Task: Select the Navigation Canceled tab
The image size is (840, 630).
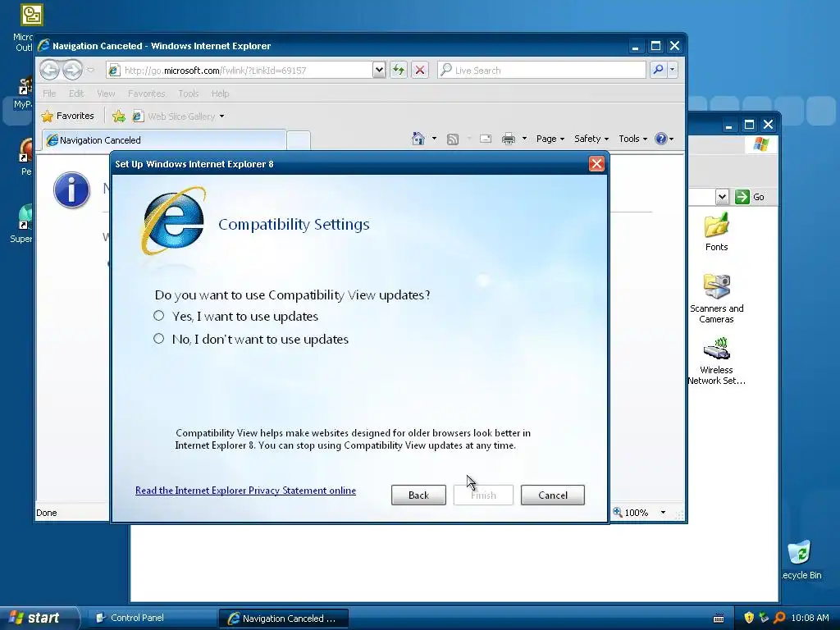Action: point(164,140)
